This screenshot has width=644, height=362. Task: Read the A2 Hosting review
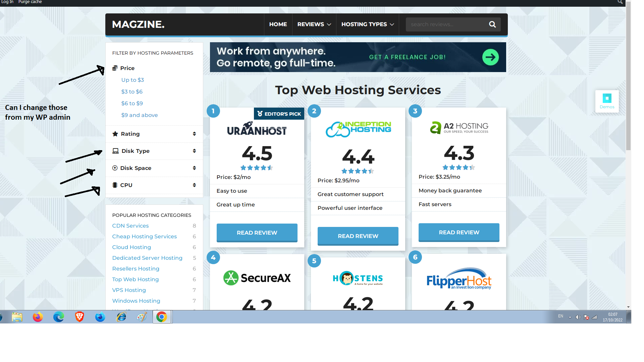tap(459, 232)
